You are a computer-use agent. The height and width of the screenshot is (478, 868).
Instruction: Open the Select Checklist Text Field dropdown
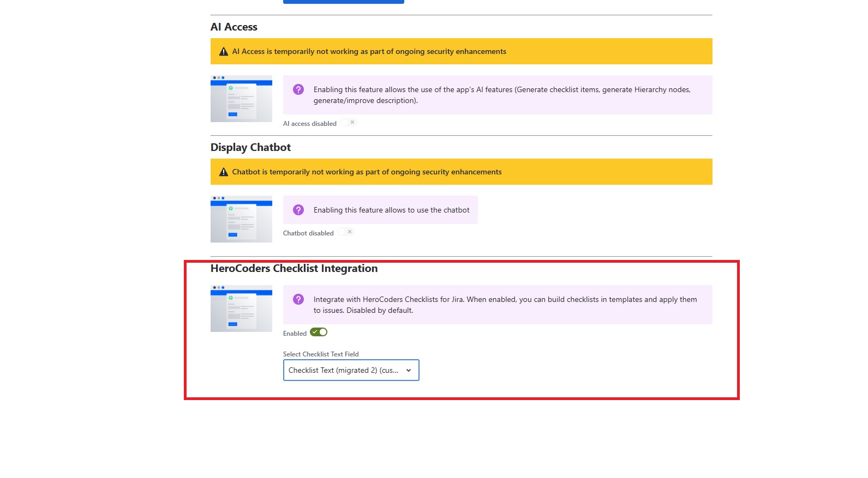(351, 371)
